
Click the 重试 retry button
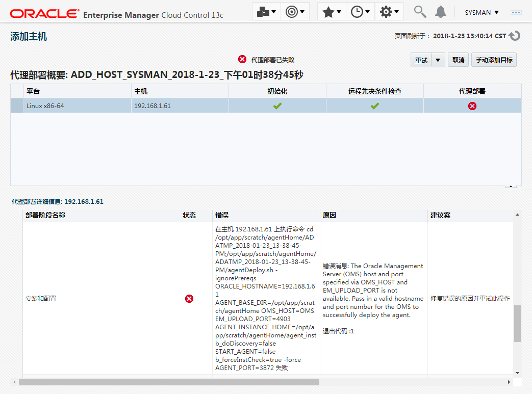point(421,60)
